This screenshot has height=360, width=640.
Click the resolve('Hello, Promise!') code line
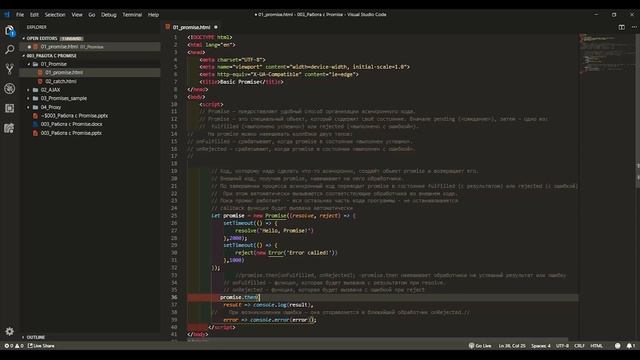pyautogui.click(x=274, y=231)
